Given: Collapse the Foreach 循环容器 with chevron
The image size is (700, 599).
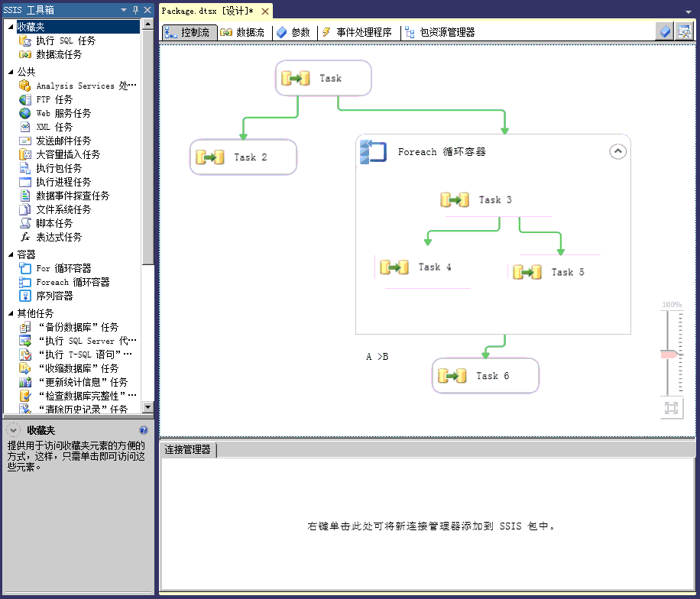Looking at the screenshot, I should pyautogui.click(x=617, y=151).
